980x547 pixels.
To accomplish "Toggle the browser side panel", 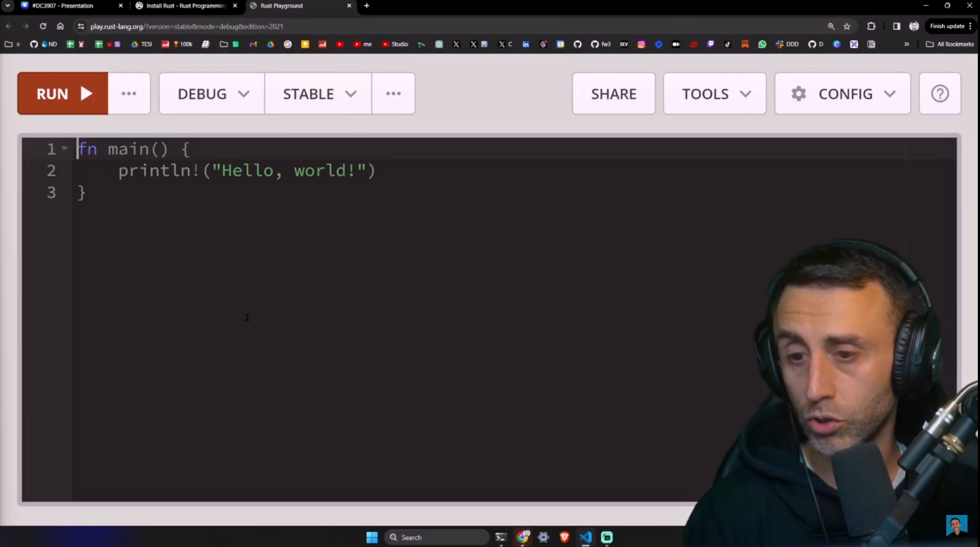I will click(896, 26).
